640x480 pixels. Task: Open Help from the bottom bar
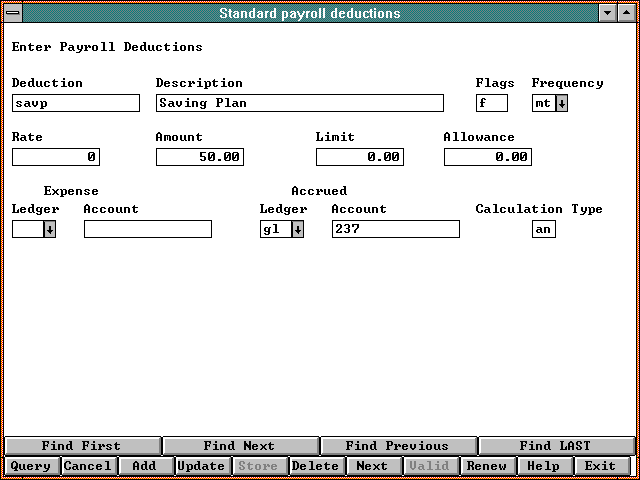coord(543,466)
